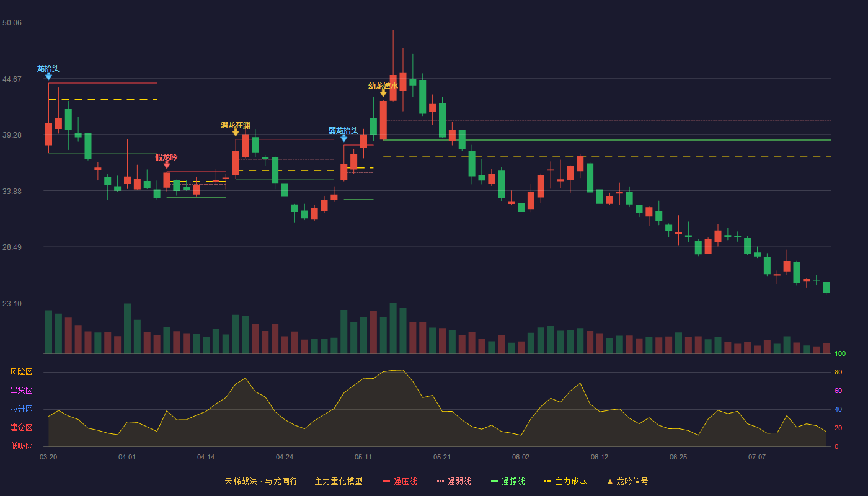
Task: Click the 04-14 date axis label
Action: [x=206, y=457]
